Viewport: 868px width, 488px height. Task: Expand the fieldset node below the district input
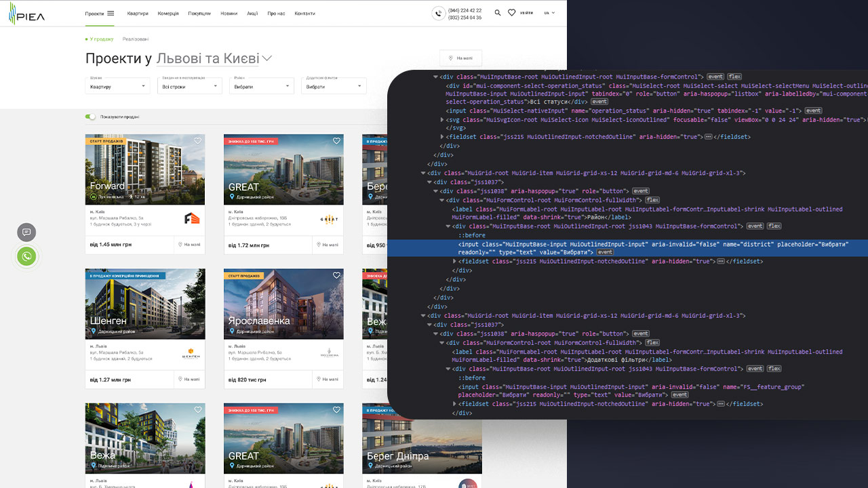click(x=456, y=261)
